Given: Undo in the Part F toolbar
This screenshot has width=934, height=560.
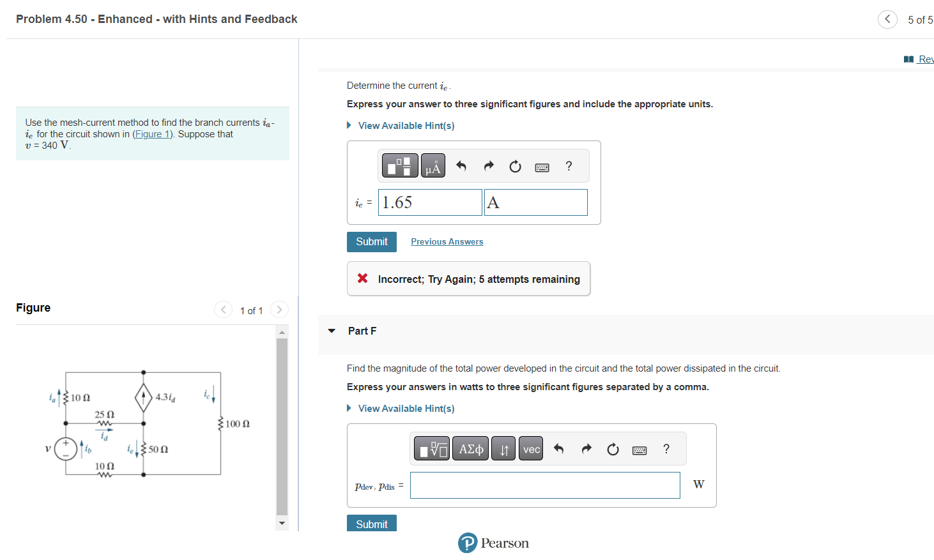Looking at the screenshot, I should [559, 449].
